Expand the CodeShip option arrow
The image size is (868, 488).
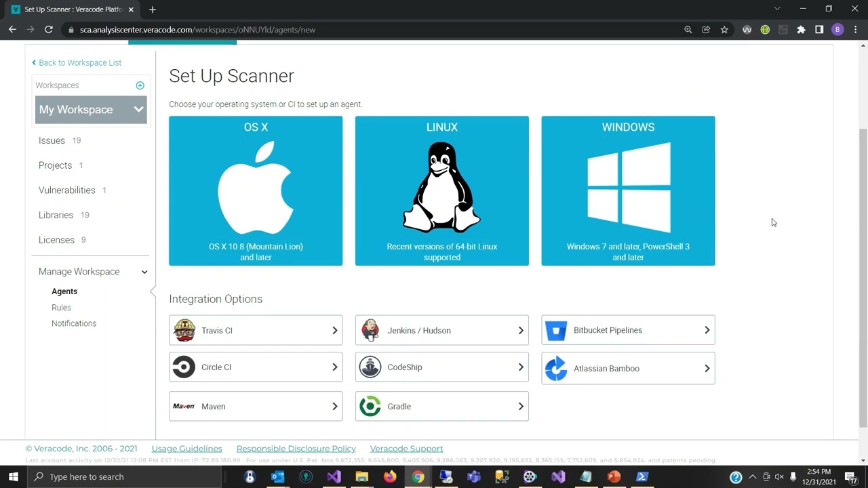click(521, 367)
